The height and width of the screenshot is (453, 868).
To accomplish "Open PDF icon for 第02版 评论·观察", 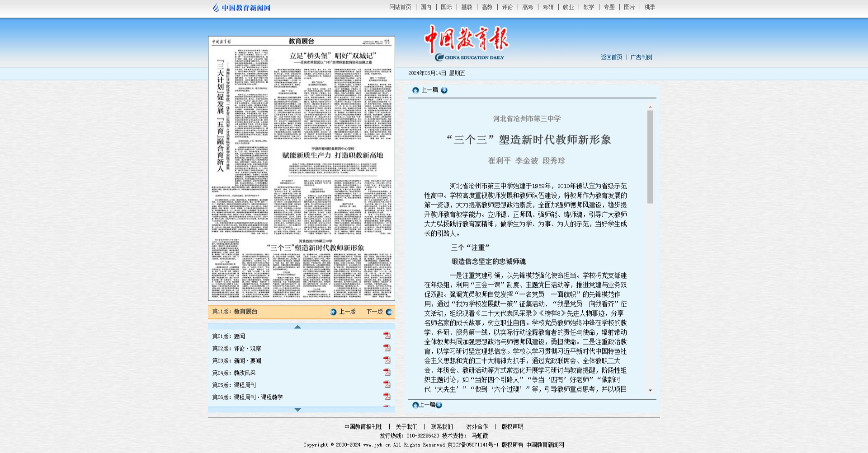I will (387, 348).
